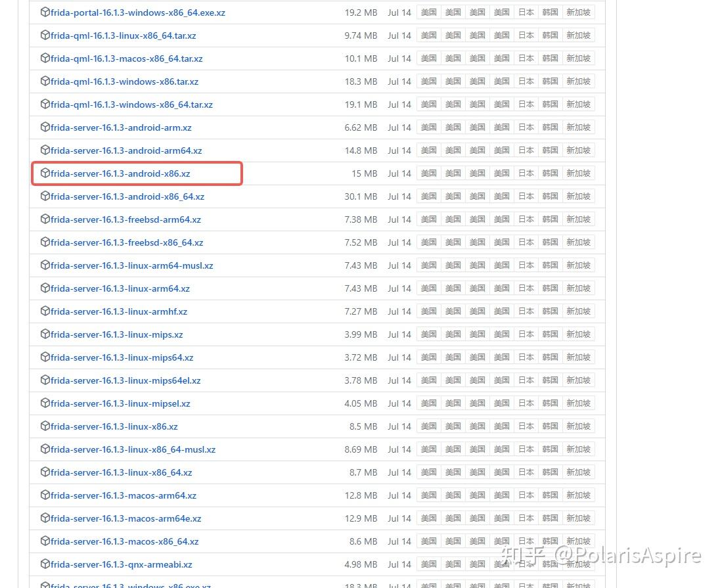Image resolution: width=720 pixels, height=588 pixels.
Task: Choose 日本 mirror for frida-portal windows-x86_64.exe.xz
Action: 526,12
